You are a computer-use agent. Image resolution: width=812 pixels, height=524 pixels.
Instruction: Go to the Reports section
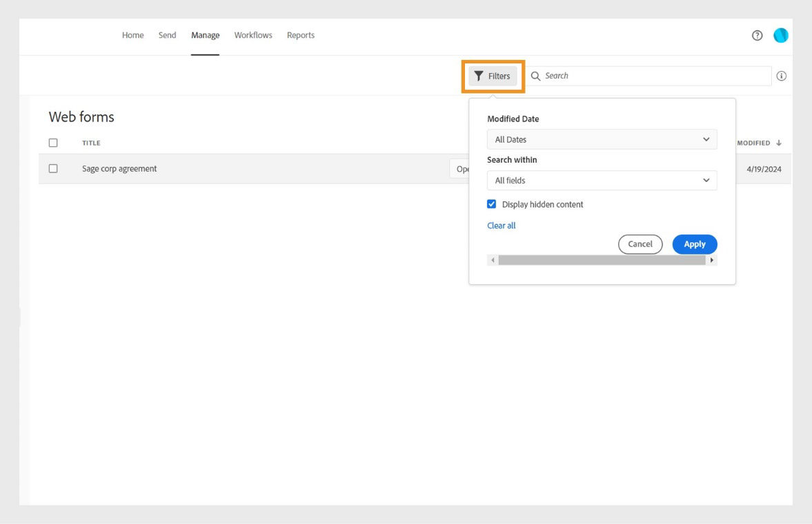301,35
